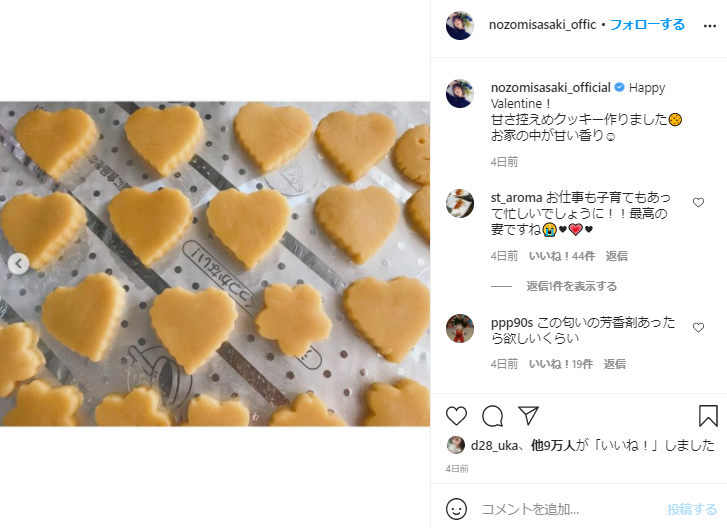Click the コメントを追加 comment input field
This screenshot has width=727, height=528.
click(570, 509)
